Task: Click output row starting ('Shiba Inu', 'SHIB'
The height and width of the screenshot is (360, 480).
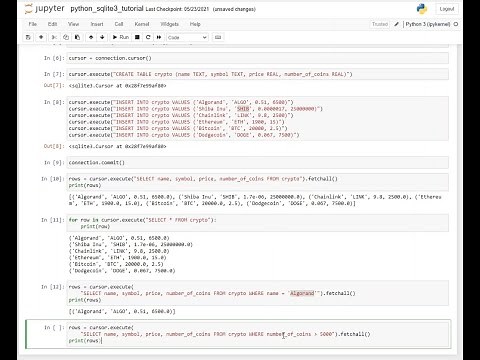Action: click(x=131, y=245)
